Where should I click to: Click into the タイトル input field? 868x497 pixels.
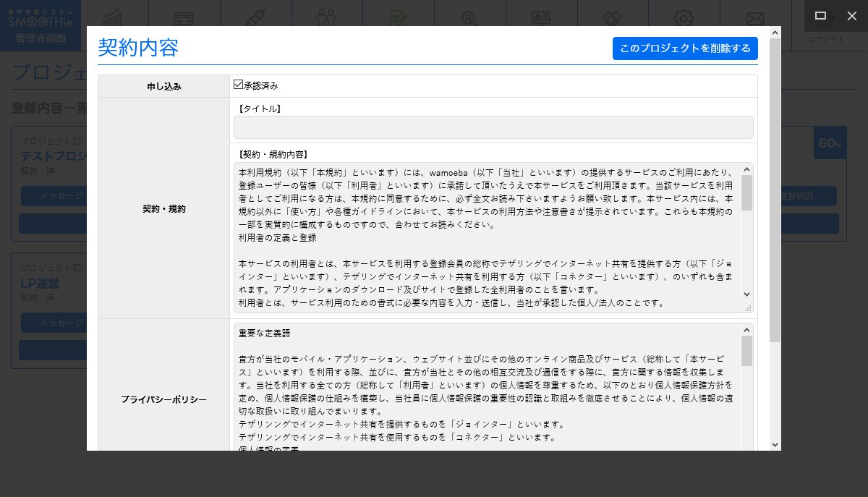coord(493,127)
